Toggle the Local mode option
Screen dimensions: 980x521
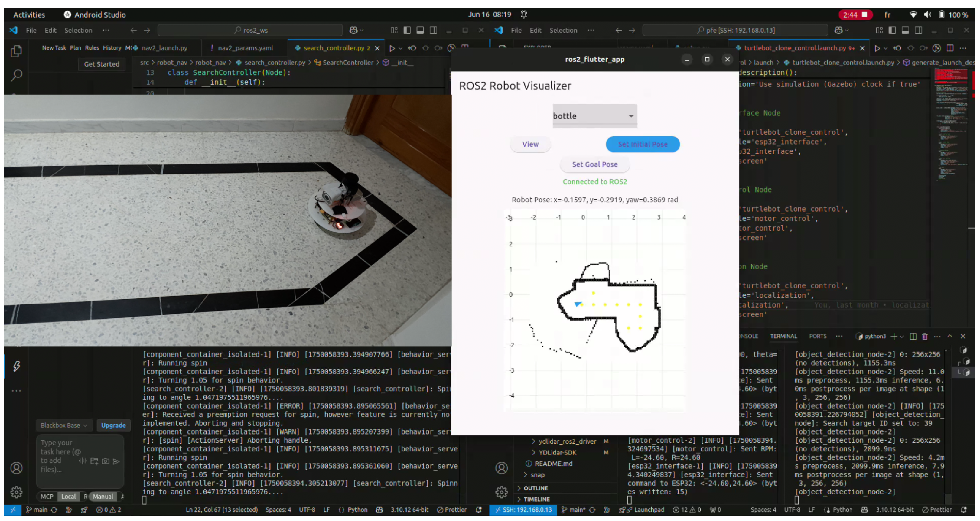tap(68, 497)
